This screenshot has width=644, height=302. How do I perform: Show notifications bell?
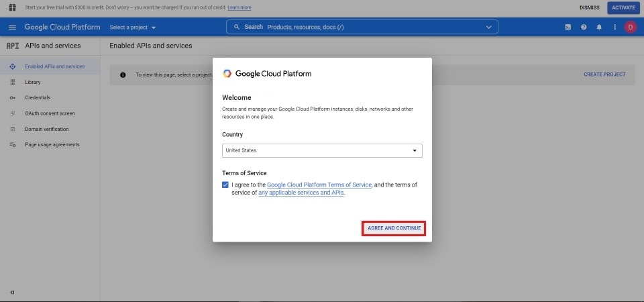click(x=599, y=27)
